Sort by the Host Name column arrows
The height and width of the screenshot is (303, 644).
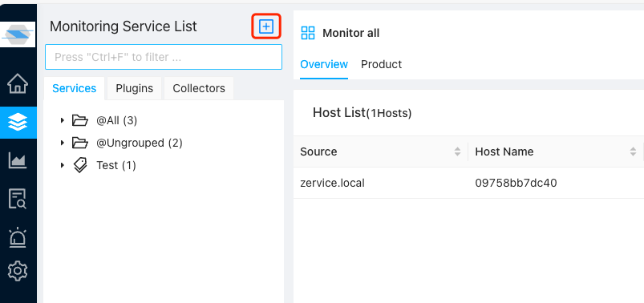tap(633, 152)
